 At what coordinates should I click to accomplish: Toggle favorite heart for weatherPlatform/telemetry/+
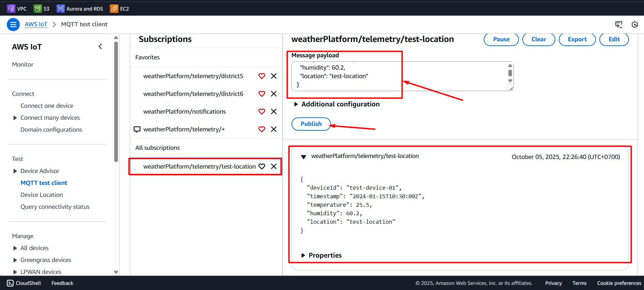click(261, 129)
